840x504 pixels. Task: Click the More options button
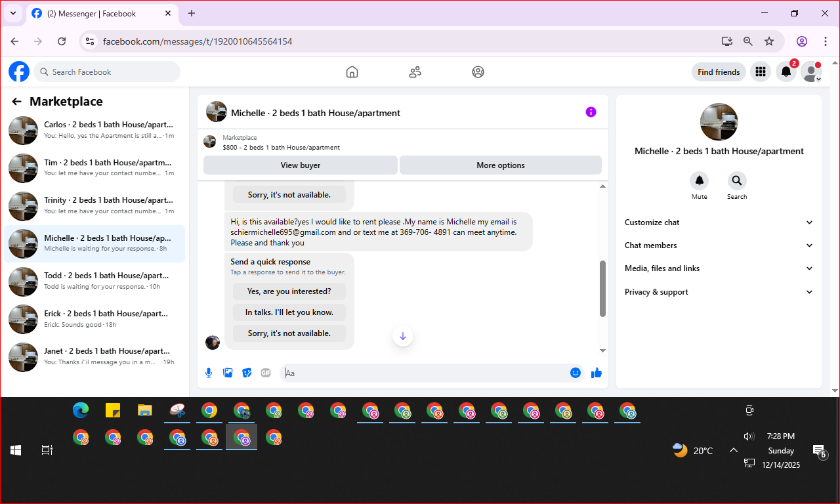point(501,165)
